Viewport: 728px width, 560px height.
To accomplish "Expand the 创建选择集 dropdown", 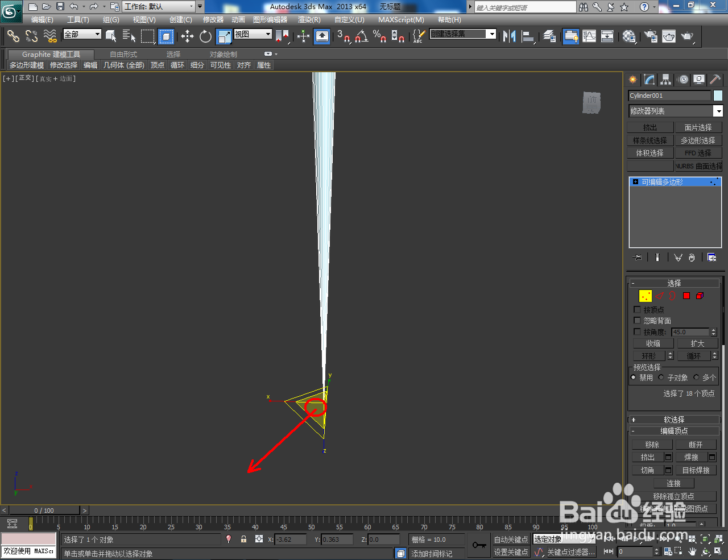I will (x=493, y=34).
